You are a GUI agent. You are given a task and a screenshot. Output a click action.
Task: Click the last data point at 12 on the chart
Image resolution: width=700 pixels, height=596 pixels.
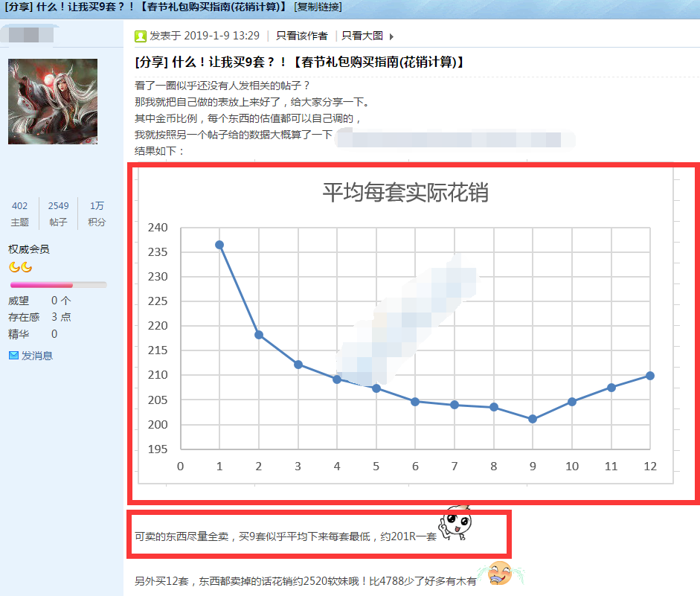[x=650, y=376]
